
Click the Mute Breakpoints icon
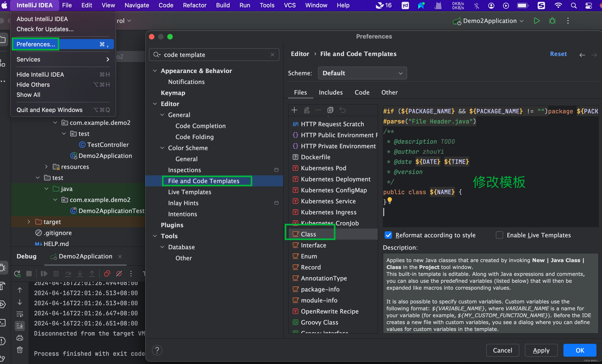click(x=119, y=274)
